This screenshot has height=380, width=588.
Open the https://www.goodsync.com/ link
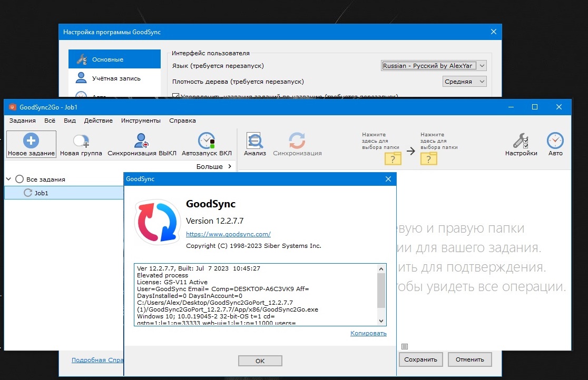(228, 234)
